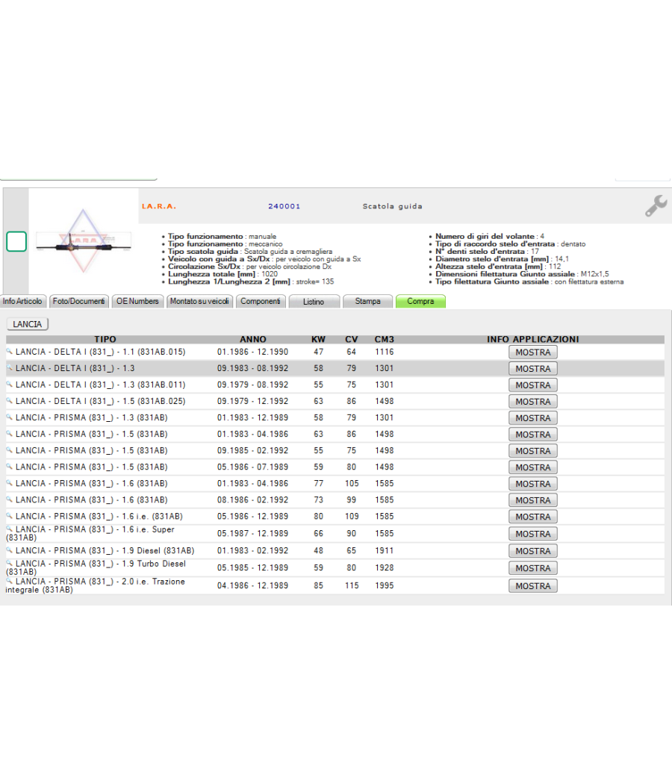Image resolution: width=672 pixels, height=784 pixels.
Task: Click MOSTRA for highlighted Delta I 1.3 row
Action: 533,369
